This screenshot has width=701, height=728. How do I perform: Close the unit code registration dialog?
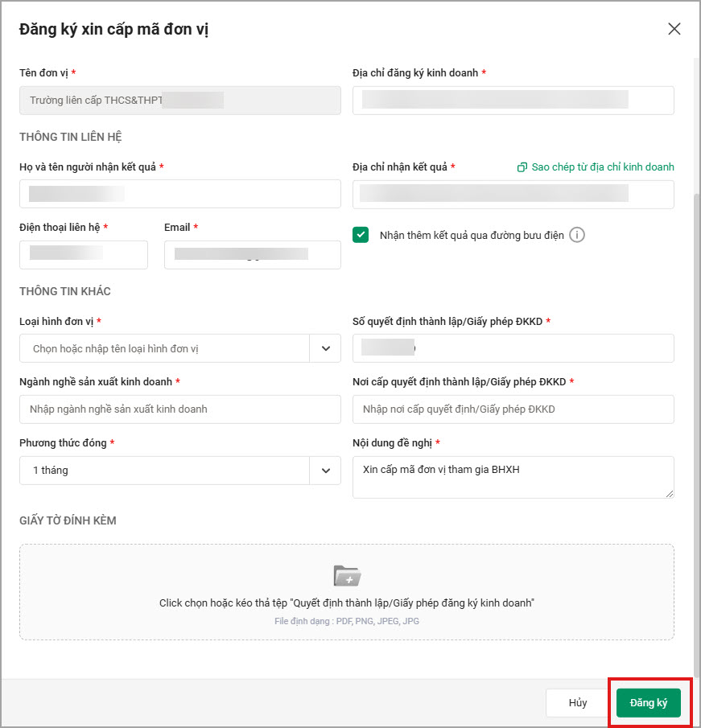tap(674, 29)
